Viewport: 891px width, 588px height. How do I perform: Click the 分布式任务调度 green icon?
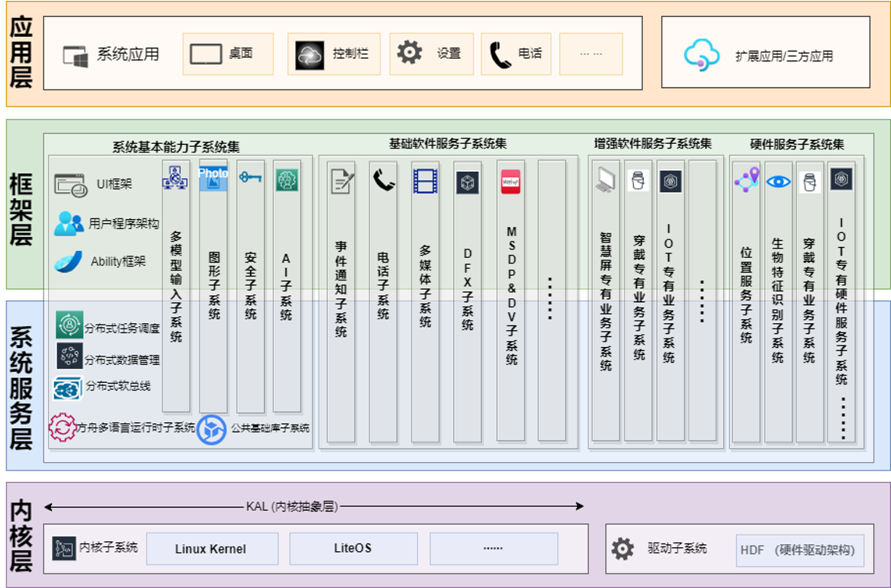[x=69, y=325]
